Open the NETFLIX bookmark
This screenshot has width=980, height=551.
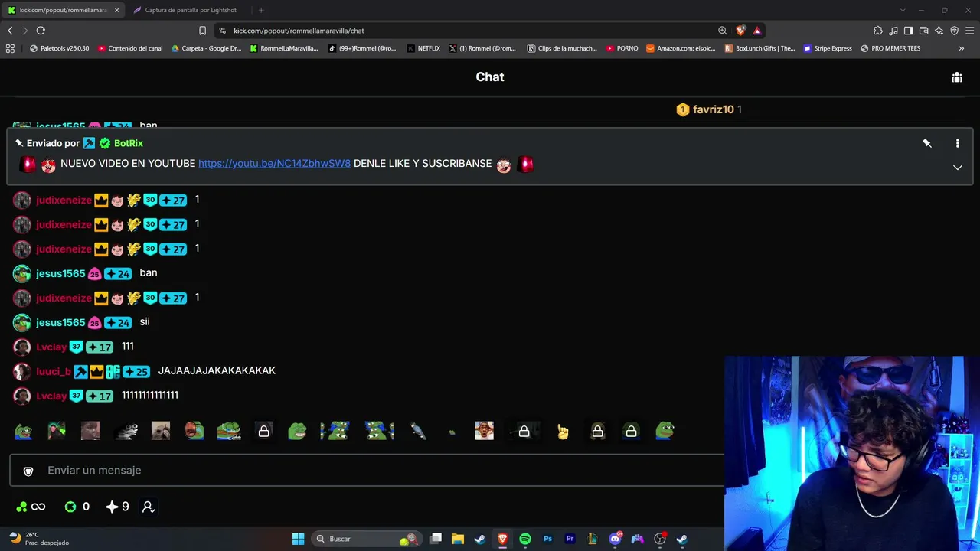point(423,48)
